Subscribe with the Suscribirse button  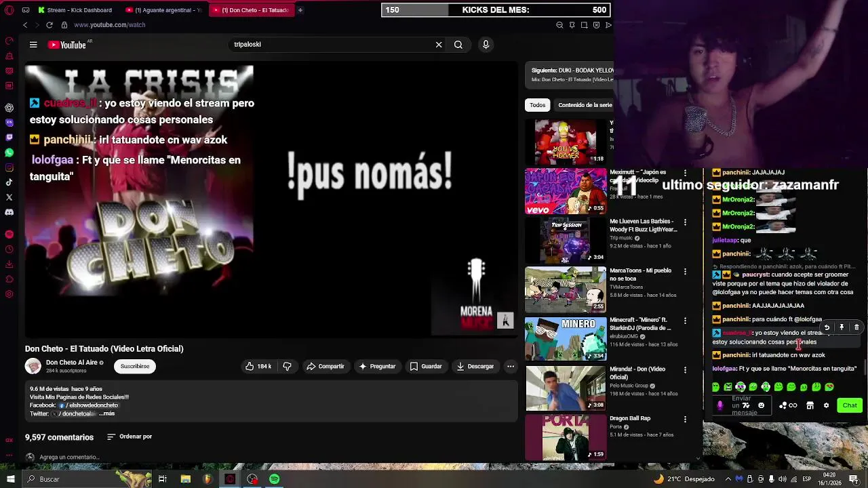tap(135, 366)
